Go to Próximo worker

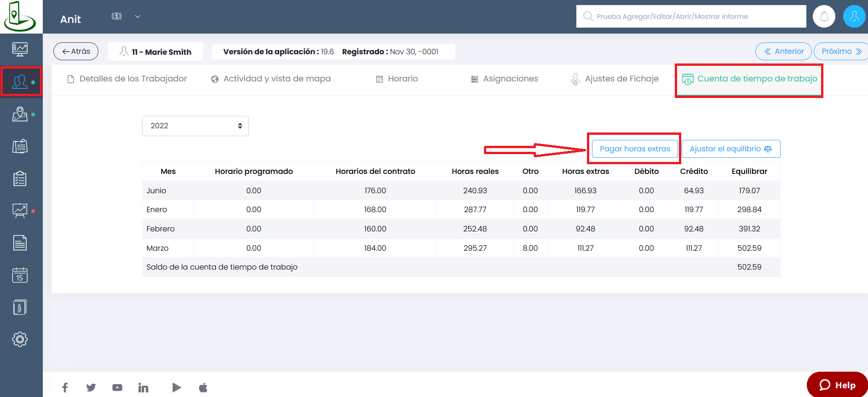[841, 51]
